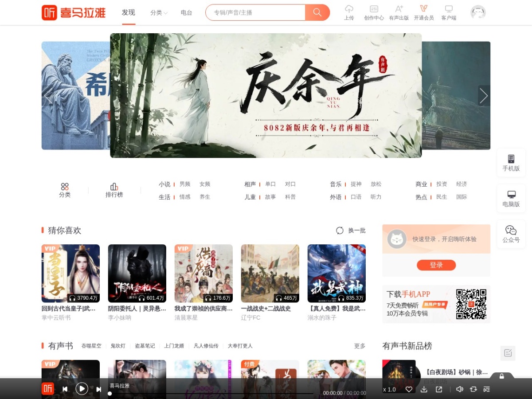Download the current track from player bar
Screen dimensions: 532x399
pyautogui.click(x=424, y=389)
